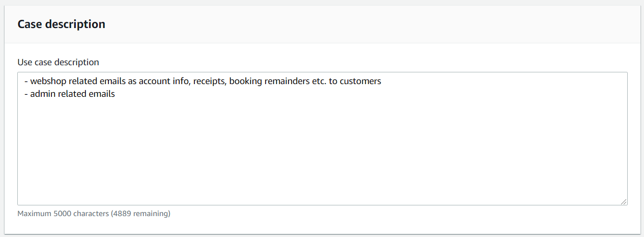
Task: Place cursor on the word "customers"
Action: click(361, 81)
